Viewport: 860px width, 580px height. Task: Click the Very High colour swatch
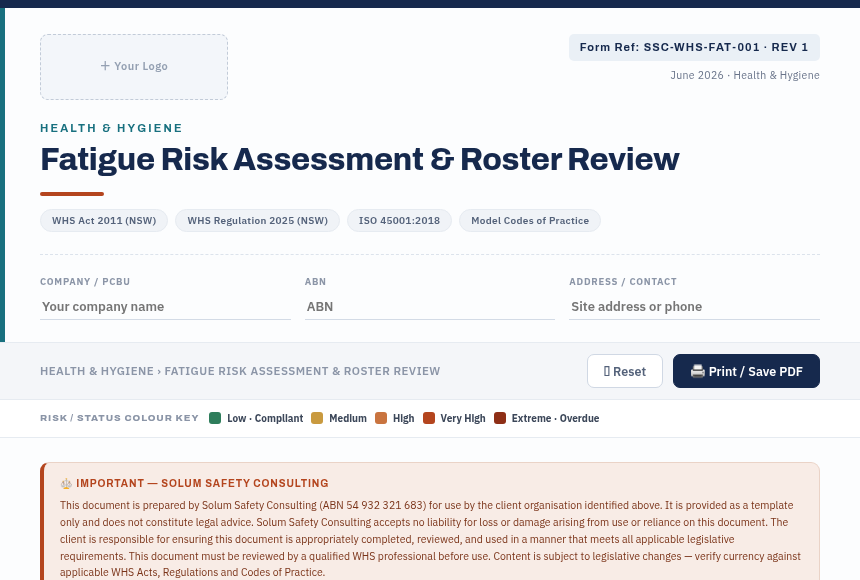click(429, 418)
